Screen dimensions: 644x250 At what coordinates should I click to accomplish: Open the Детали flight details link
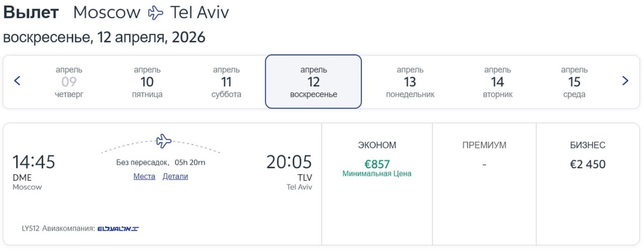(175, 176)
